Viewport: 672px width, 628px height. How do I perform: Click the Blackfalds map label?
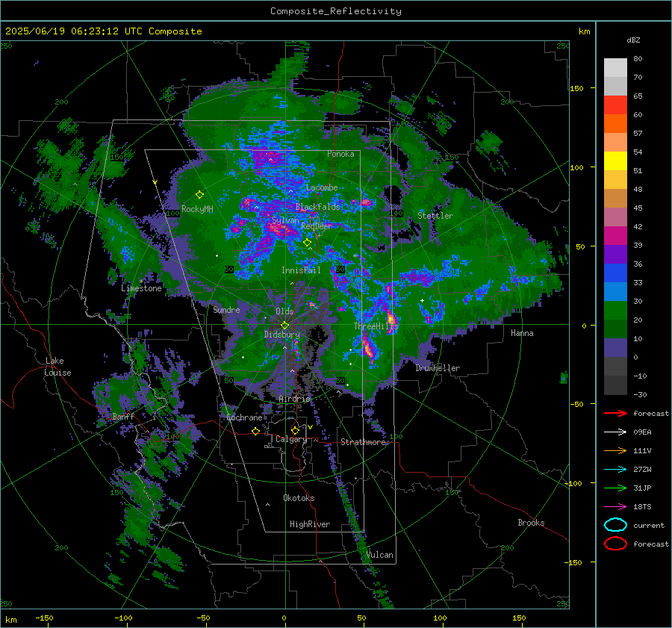tap(317, 207)
